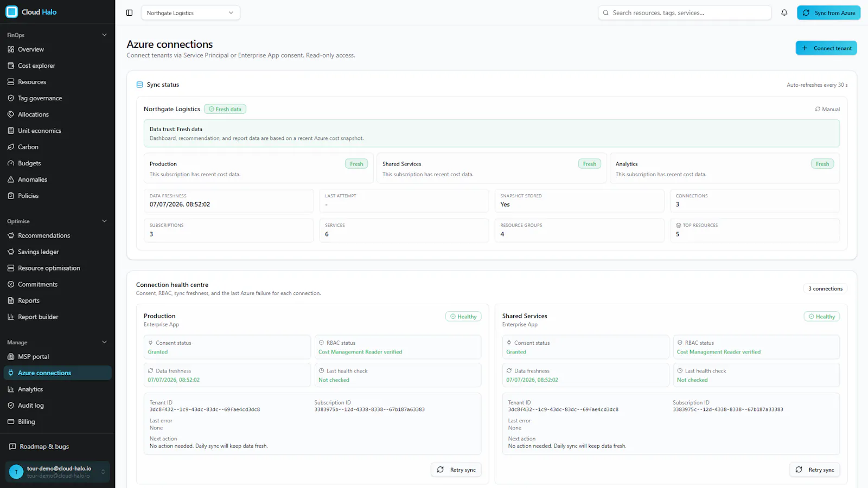
Task: Click Production card Healthy badge
Action: [463, 317]
